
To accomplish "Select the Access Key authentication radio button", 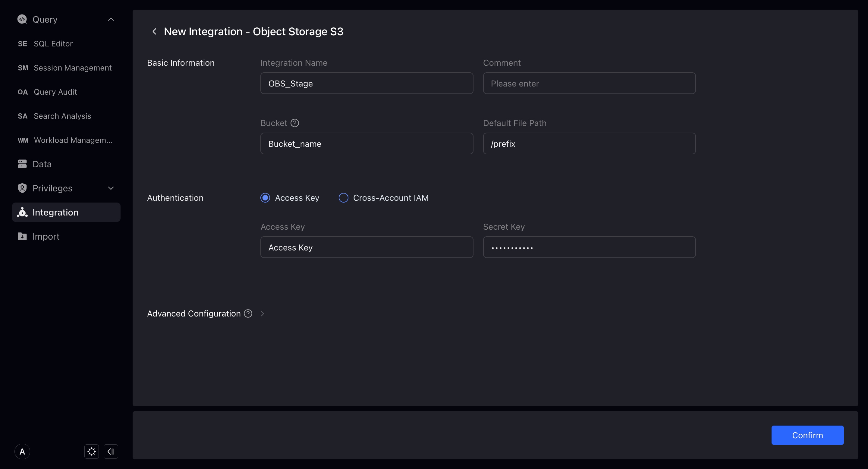I will click(x=265, y=198).
